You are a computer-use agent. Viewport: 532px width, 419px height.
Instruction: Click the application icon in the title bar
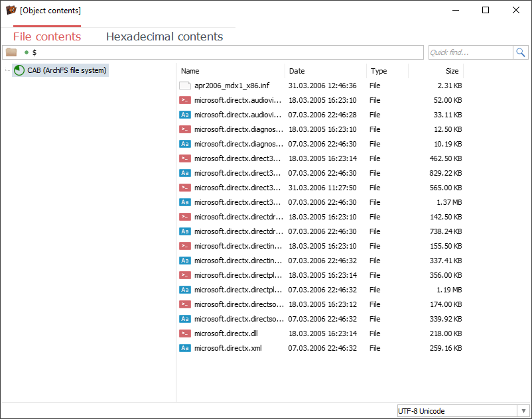(x=11, y=10)
